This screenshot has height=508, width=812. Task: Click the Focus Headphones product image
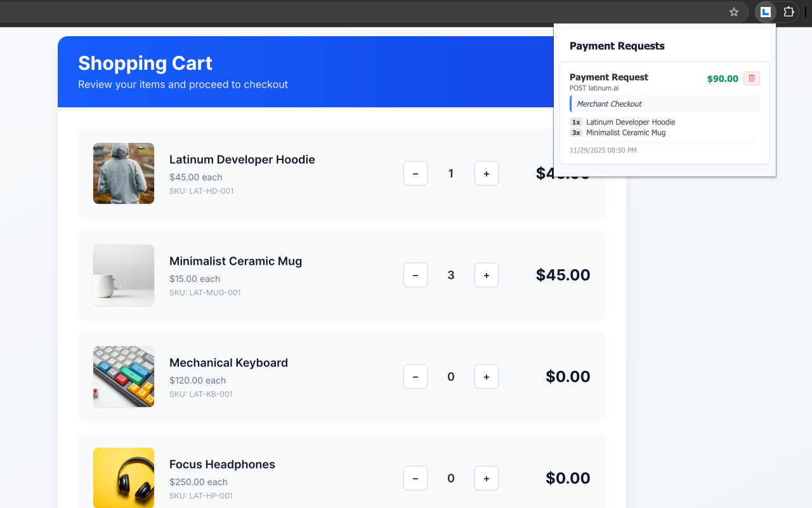(x=123, y=478)
